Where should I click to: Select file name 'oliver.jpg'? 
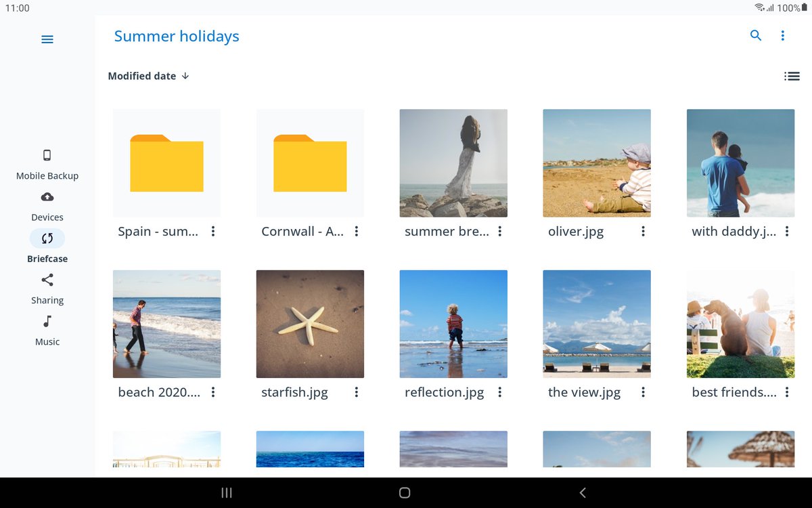[576, 232]
